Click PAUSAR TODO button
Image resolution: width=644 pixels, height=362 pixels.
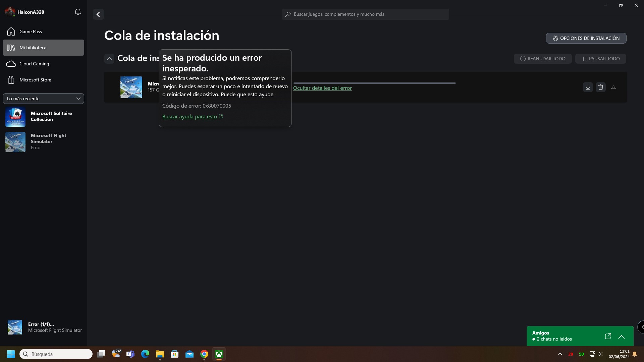point(600,59)
